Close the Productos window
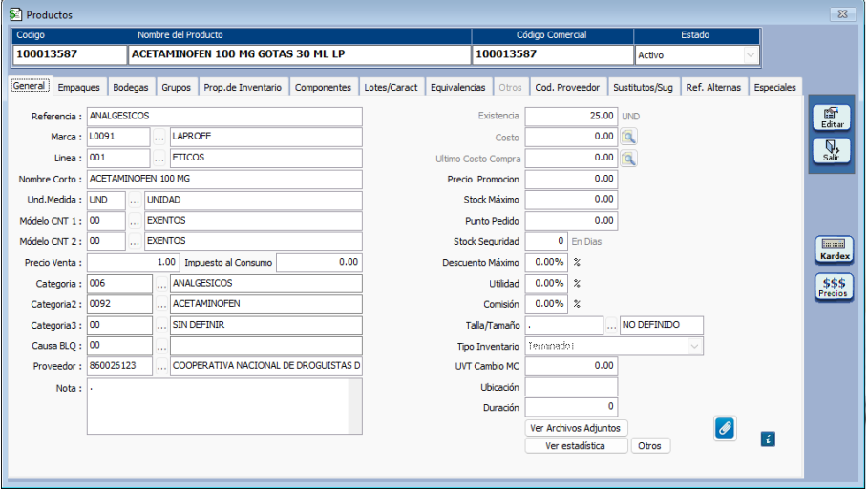 (842, 13)
